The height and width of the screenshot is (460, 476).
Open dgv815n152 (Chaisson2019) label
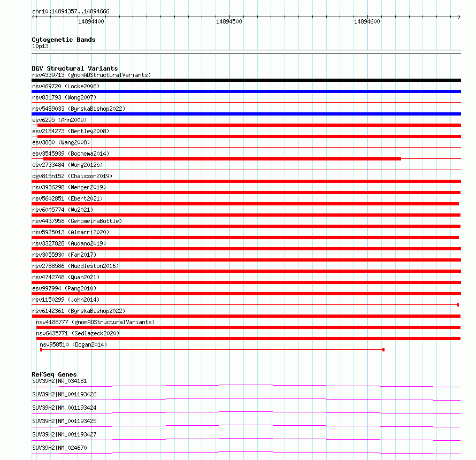coord(72,176)
